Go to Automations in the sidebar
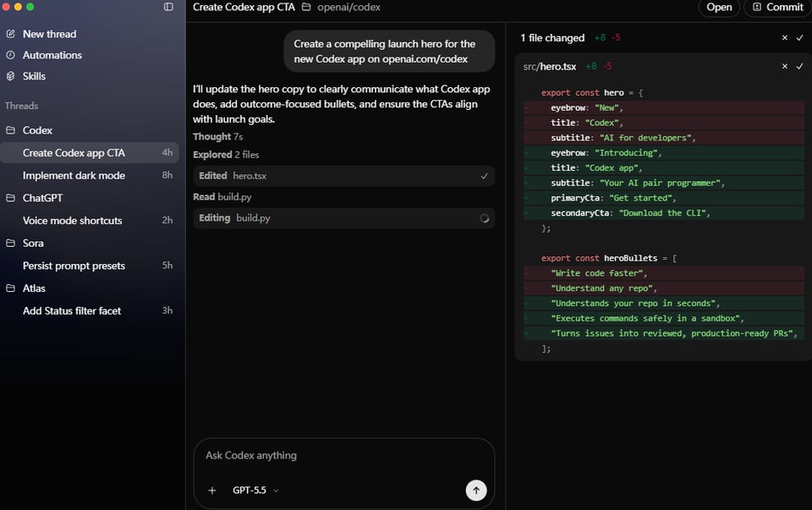 pyautogui.click(x=52, y=55)
